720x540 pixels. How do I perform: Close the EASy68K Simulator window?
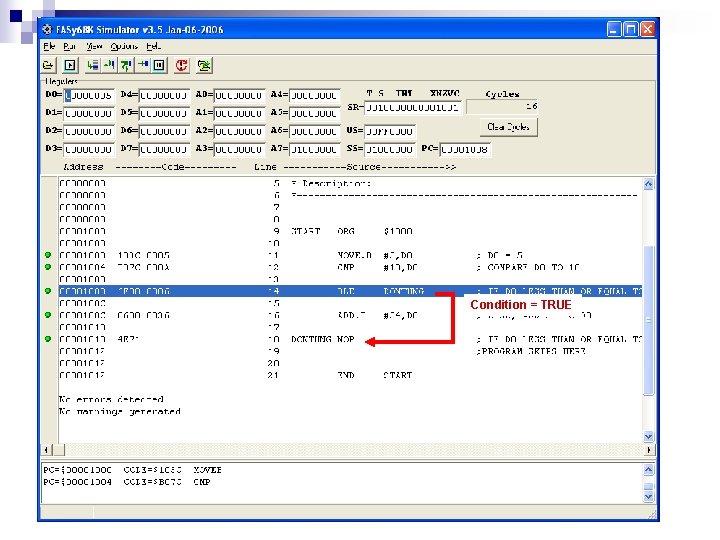647,29
